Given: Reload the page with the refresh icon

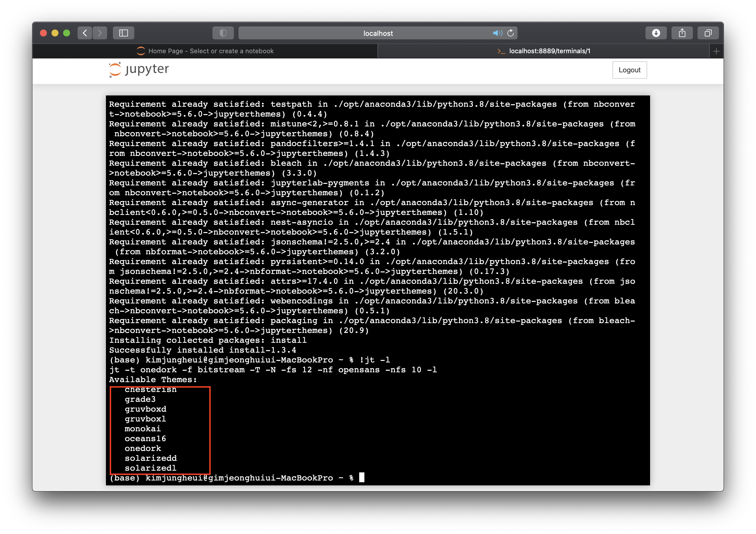Looking at the screenshot, I should (510, 33).
